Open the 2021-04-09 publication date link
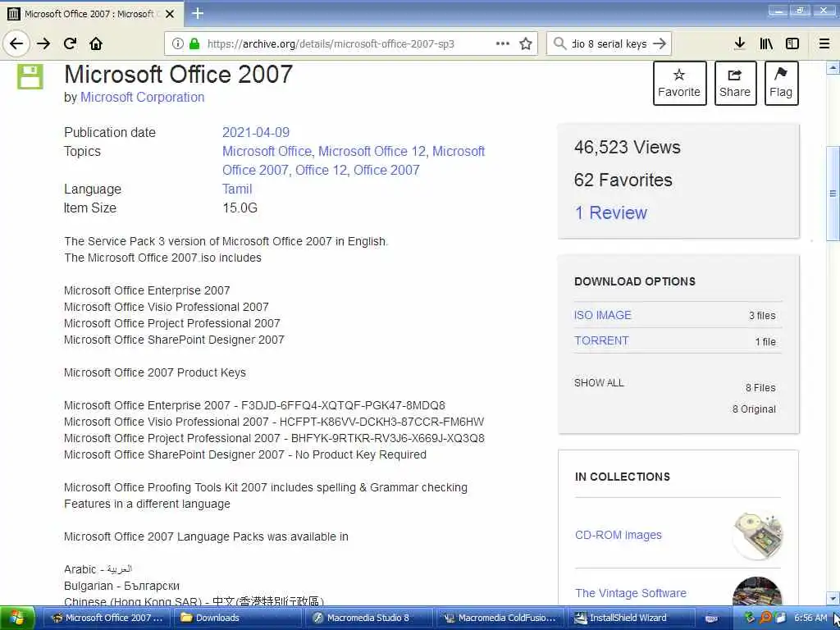The width and height of the screenshot is (840, 630). pos(256,132)
